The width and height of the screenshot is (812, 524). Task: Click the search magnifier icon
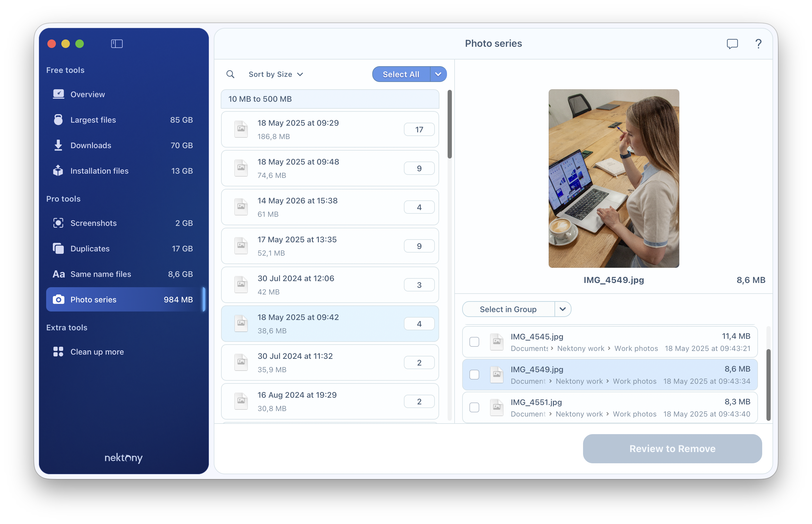coord(230,74)
